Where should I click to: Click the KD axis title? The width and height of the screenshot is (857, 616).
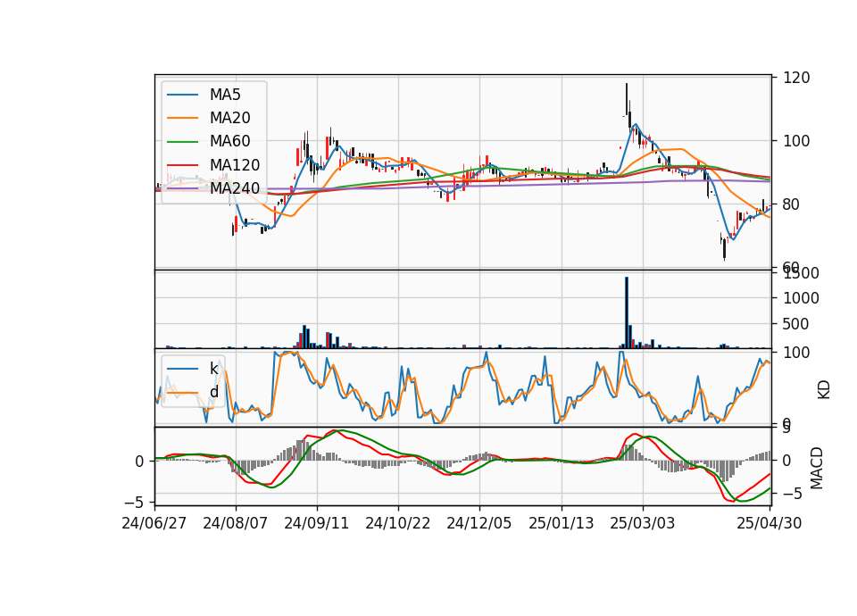pyautogui.click(x=824, y=390)
